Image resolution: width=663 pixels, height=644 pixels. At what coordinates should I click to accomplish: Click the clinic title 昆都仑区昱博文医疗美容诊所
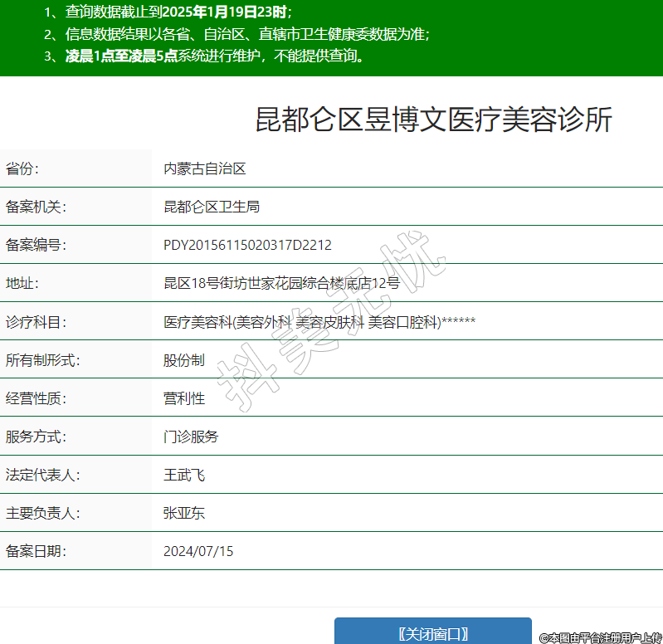point(433,120)
